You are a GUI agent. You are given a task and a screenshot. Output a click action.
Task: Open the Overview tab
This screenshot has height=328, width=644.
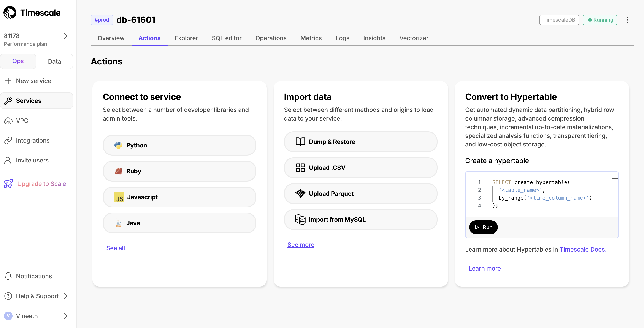111,38
